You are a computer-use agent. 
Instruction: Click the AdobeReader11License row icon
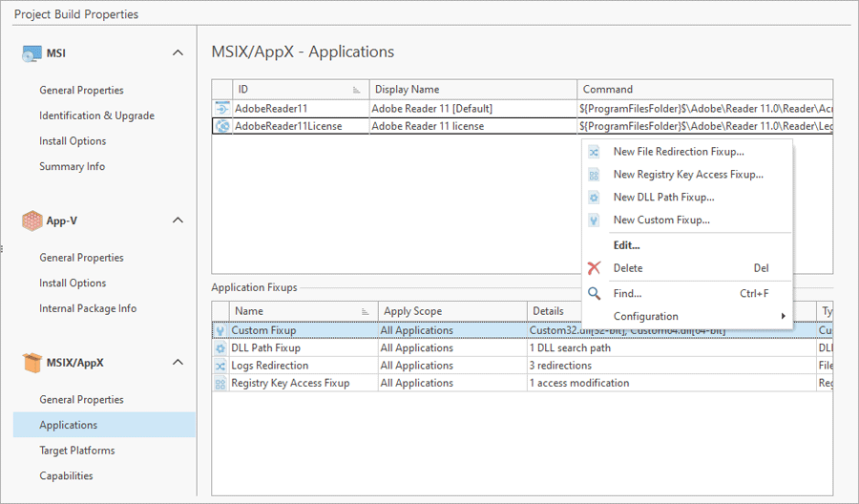click(222, 126)
